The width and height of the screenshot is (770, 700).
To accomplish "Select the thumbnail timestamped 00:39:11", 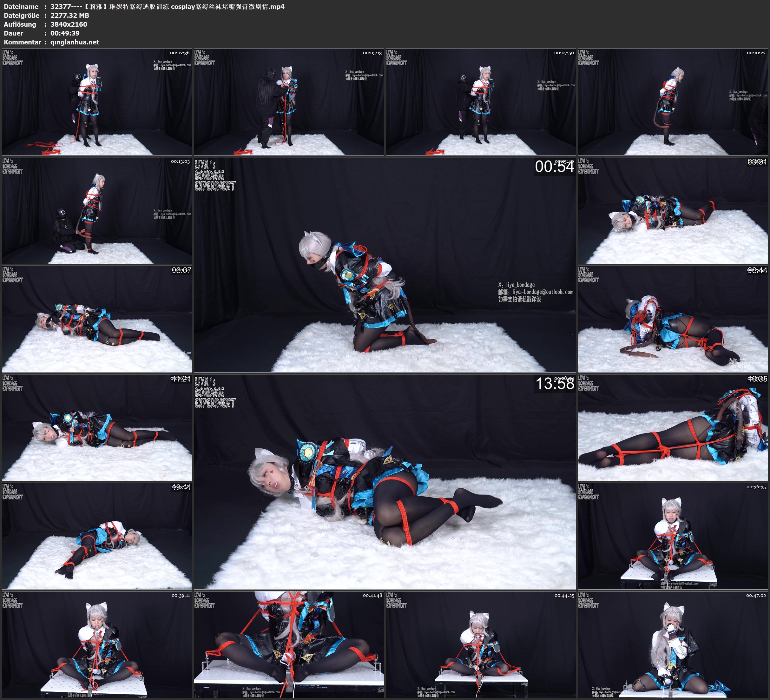I will (97, 644).
